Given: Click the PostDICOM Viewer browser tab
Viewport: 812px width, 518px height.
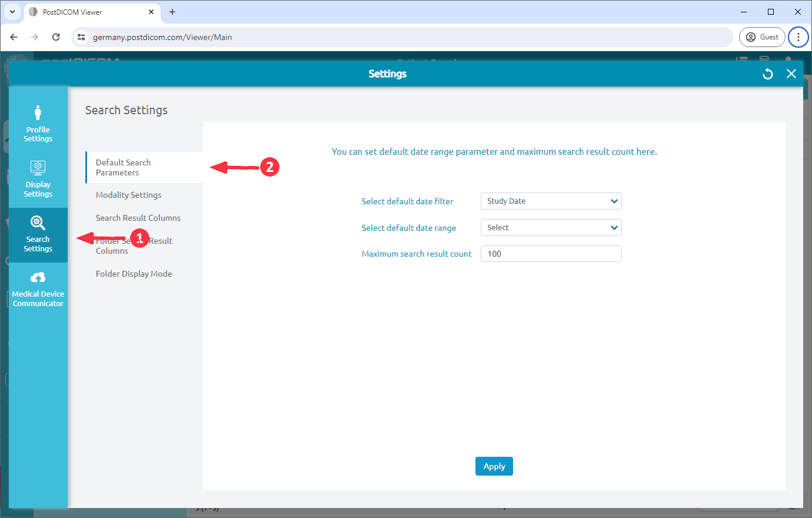Looking at the screenshot, I should pos(82,12).
